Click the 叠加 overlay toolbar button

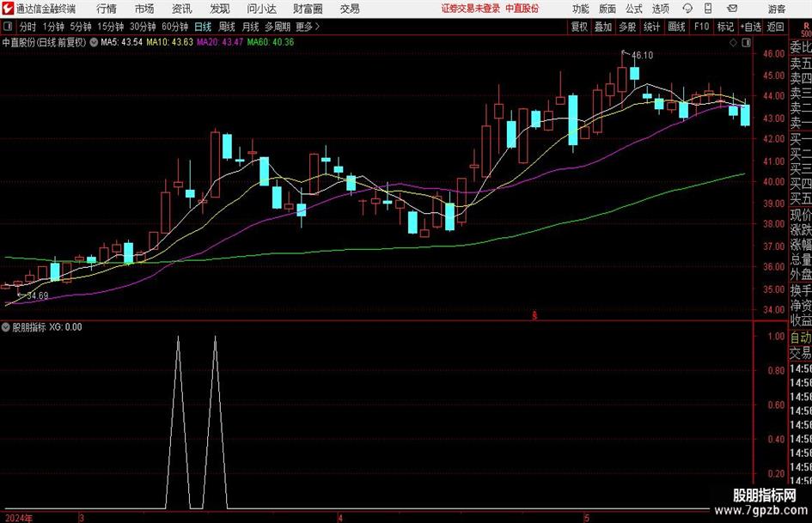click(x=603, y=27)
